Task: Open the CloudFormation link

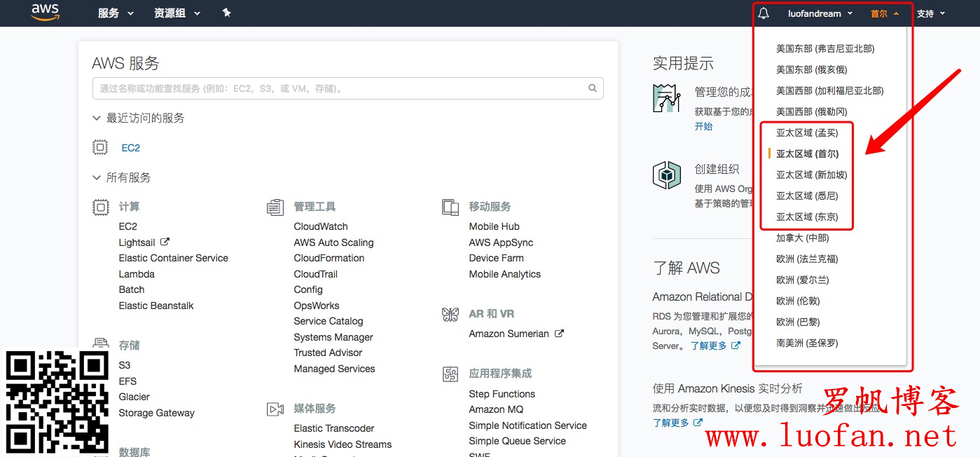Action: point(329,258)
